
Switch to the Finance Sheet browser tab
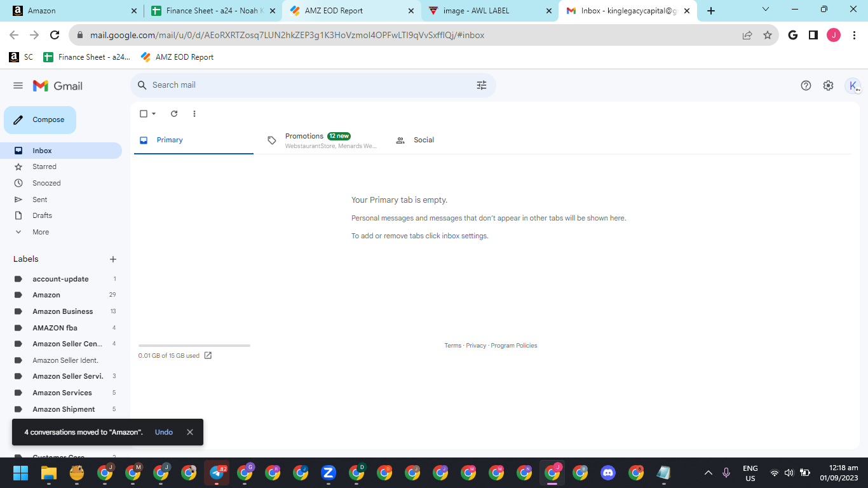[213, 11]
